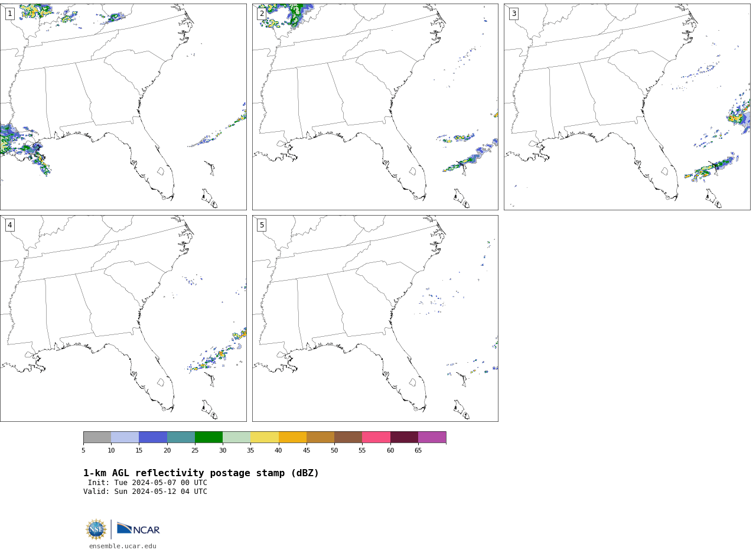Click the ensemble member 1 map panel
The image size is (756, 553).
click(123, 107)
